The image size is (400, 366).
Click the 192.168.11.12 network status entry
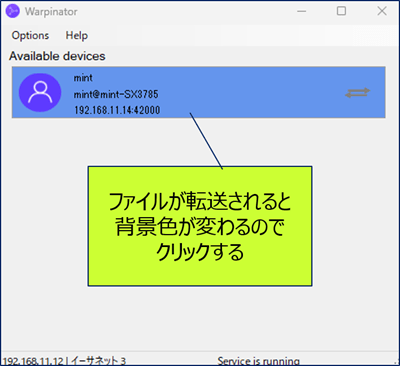pos(64,361)
